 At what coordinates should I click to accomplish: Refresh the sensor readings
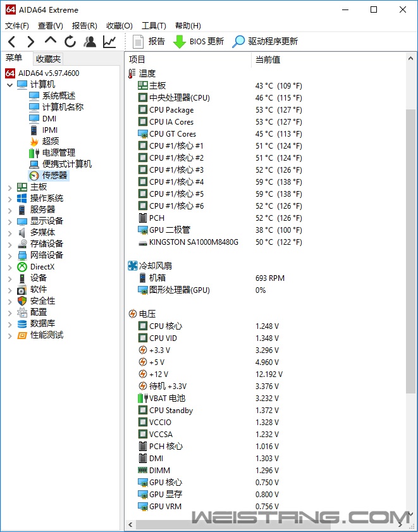pyautogui.click(x=70, y=42)
